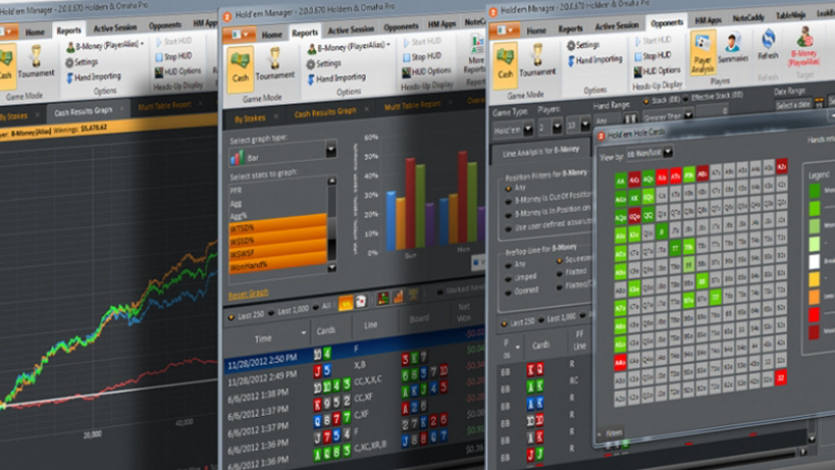Open HUD Options in left window
The width and height of the screenshot is (835, 470).
(178, 71)
